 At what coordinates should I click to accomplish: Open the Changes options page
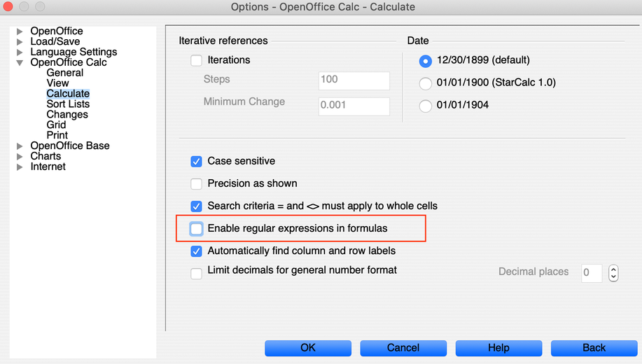pyautogui.click(x=67, y=115)
